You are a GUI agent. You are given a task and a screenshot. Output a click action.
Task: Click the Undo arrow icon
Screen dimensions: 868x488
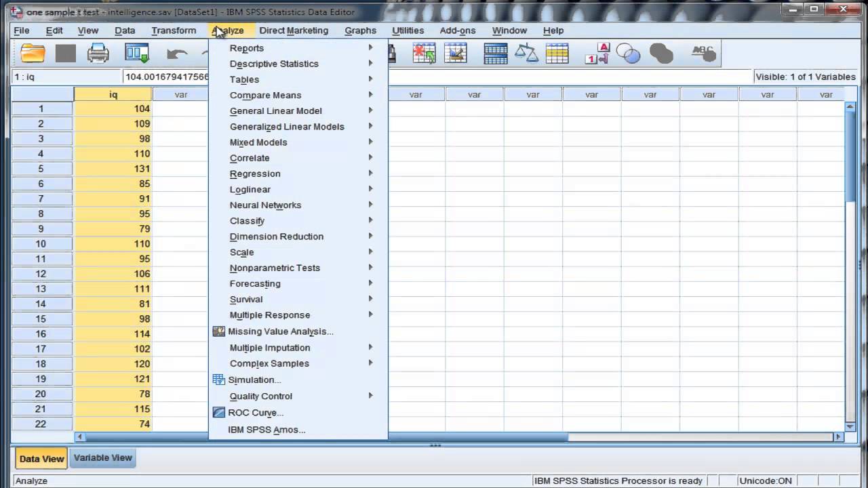pos(177,54)
